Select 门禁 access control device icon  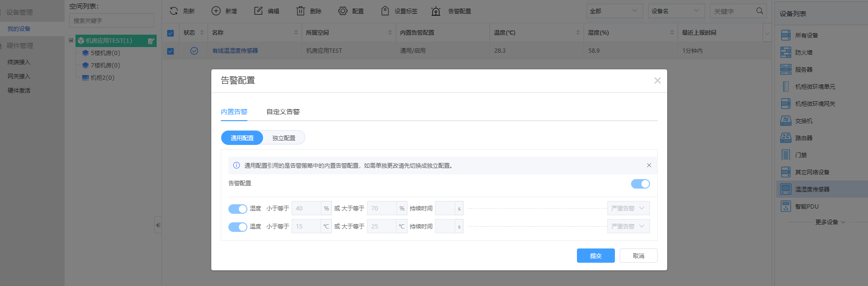pyautogui.click(x=786, y=155)
